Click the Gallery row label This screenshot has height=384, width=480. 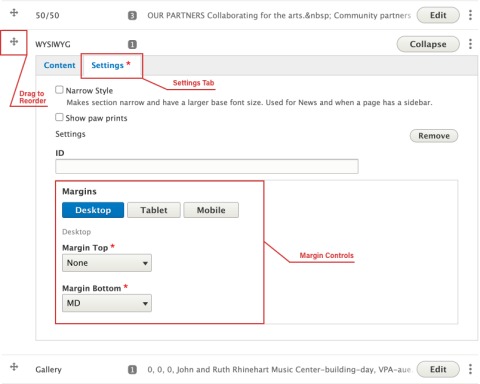(x=49, y=370)
